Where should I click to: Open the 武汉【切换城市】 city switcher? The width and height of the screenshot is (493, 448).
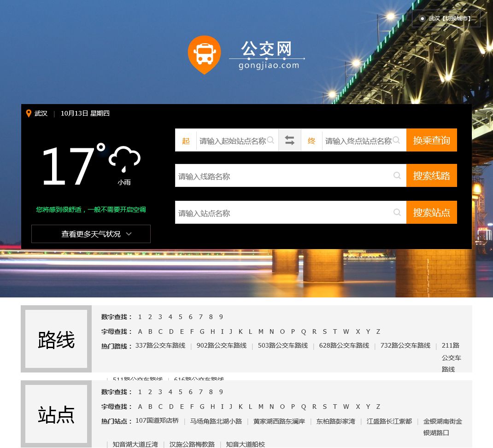tap(446, 18)
